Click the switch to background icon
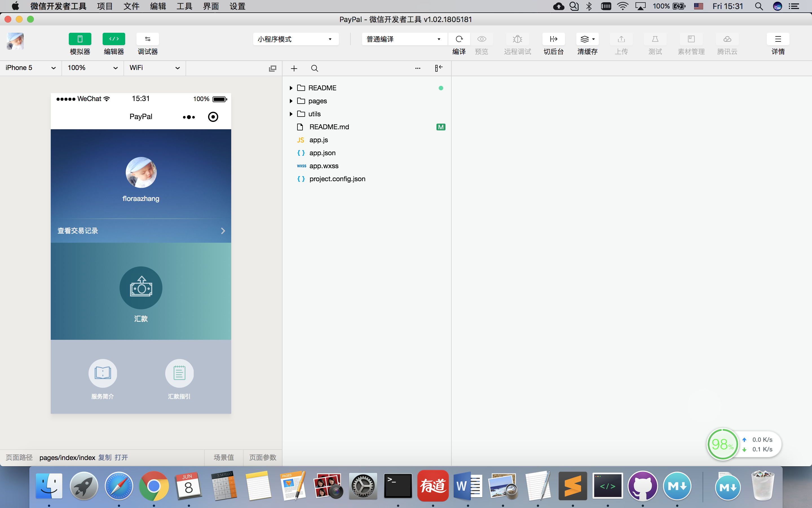The height and width of the screenshot is (508, 812). click(554, 39)
